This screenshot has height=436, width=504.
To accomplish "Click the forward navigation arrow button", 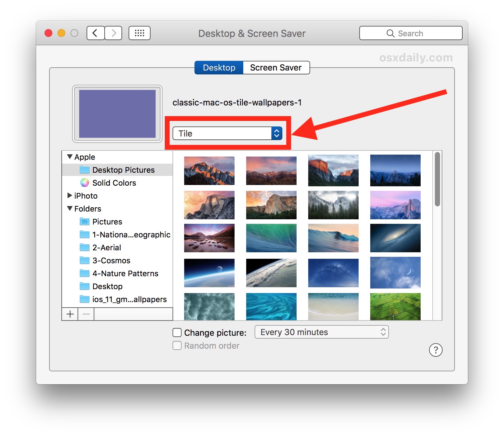I will tap(113, 33).
